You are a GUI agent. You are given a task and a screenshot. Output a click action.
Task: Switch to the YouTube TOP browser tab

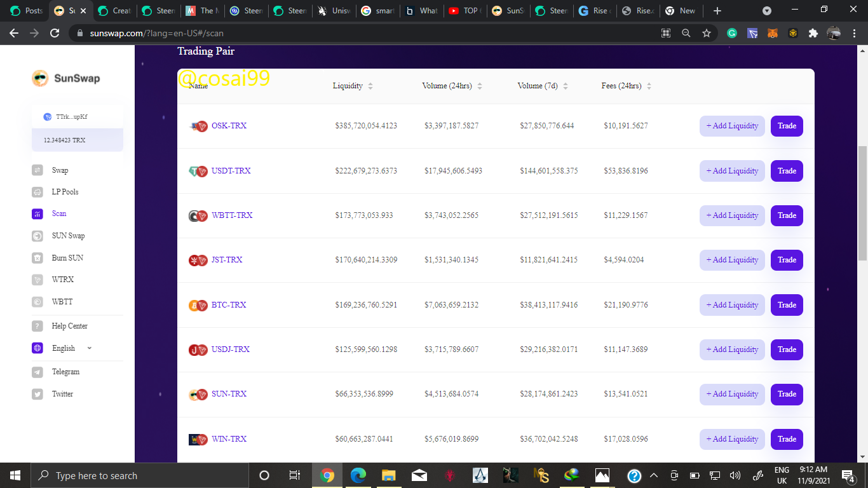(x=465, y=11)
